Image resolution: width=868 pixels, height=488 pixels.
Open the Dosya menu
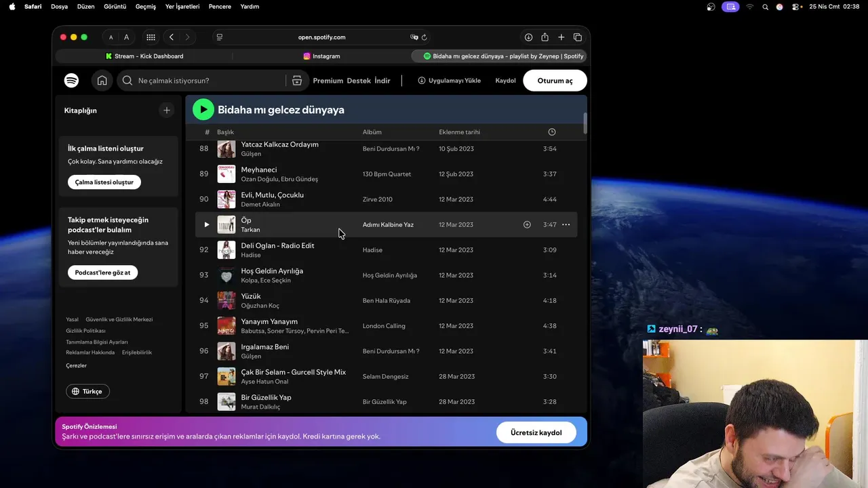coord(60,7)
